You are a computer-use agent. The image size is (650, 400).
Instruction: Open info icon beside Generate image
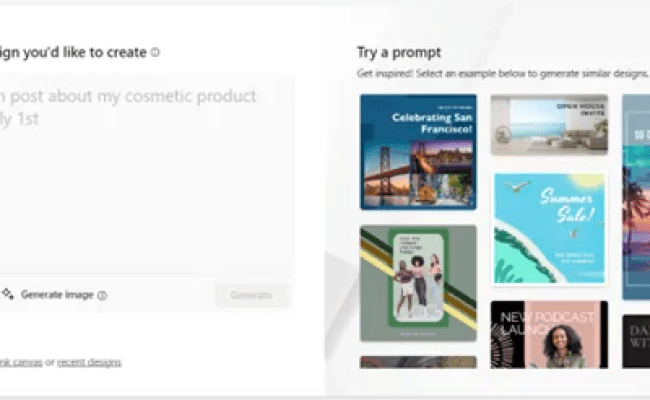pos(102,295)
